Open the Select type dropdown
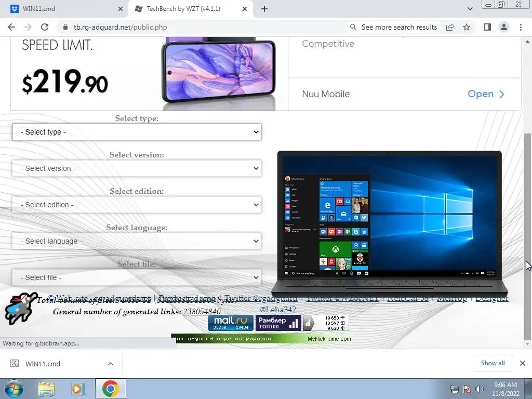 pos(137,132)
